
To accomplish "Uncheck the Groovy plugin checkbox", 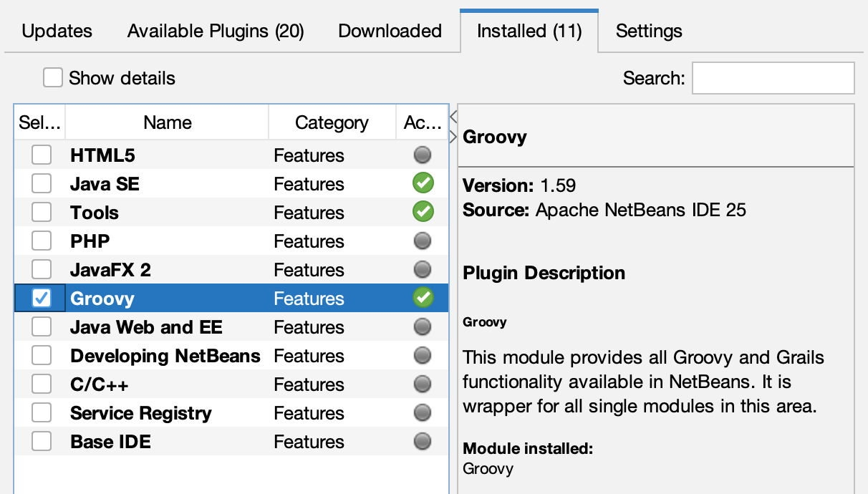I will click(x=42, y=299).
